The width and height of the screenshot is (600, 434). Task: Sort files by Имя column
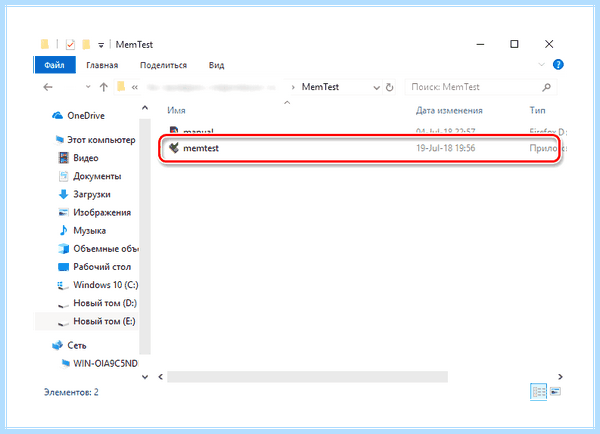[176, 111]
